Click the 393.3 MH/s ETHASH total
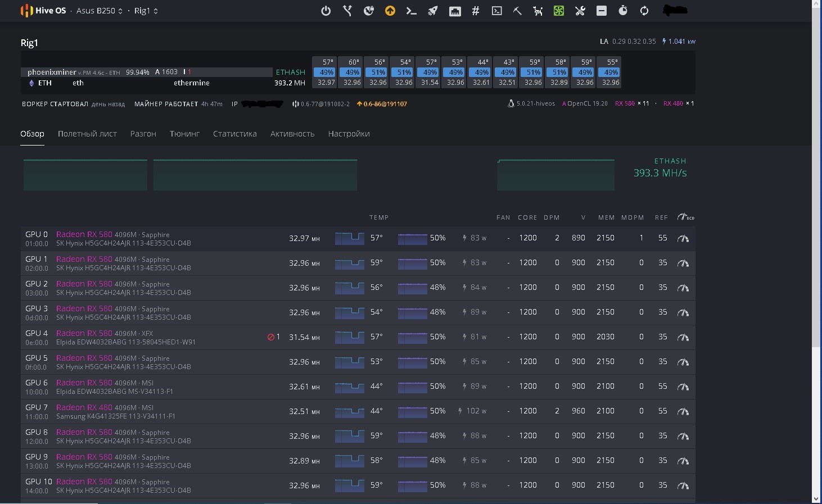The height and width of the screenshot is (504, 822). pyautogui.click(x=660, y=173)
